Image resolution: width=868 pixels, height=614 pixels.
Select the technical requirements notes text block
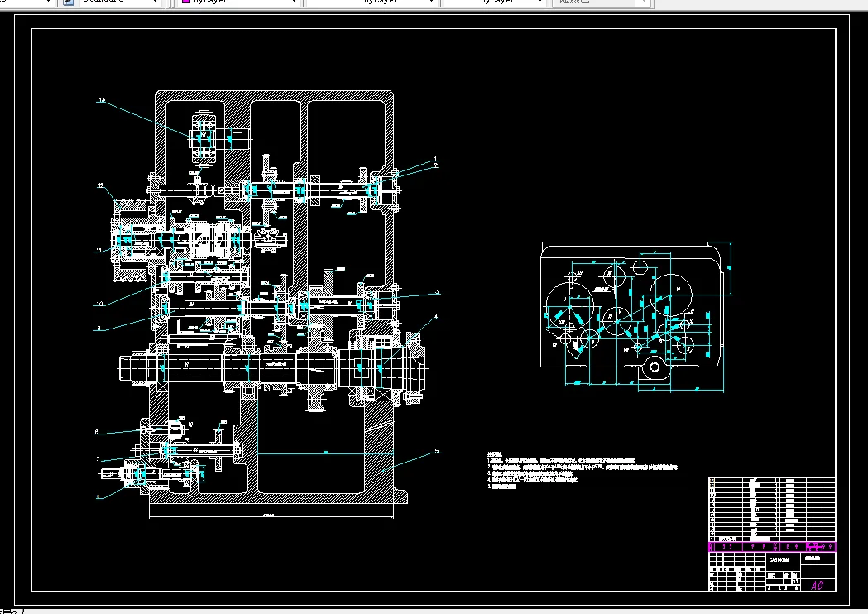pyautogui.click(x=582, y=471)
